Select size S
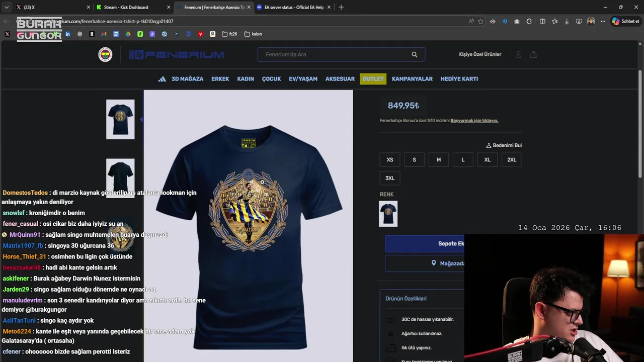 click(x=414, y=160)
